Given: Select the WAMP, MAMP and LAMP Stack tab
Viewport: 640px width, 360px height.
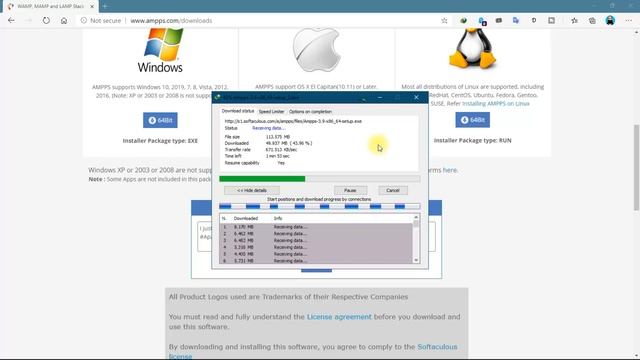Looking at the screenshot, I should (x=50, y=7).
